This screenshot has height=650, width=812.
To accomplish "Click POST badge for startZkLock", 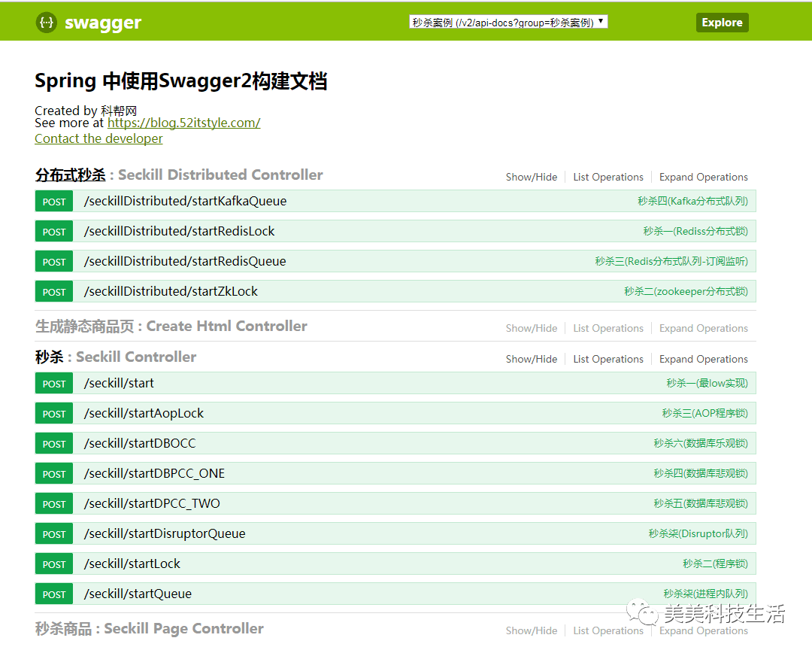I will click(x=54, y=291).
